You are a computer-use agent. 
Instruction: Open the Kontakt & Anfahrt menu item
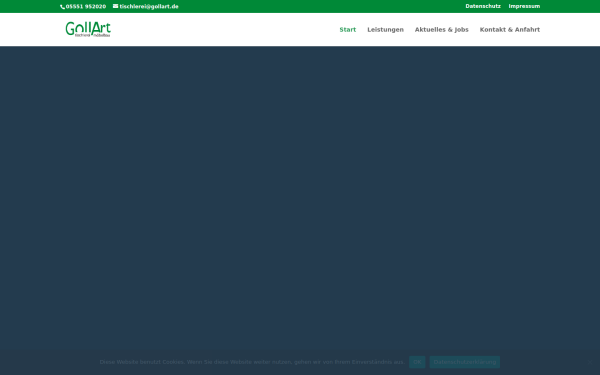(510, 29)
